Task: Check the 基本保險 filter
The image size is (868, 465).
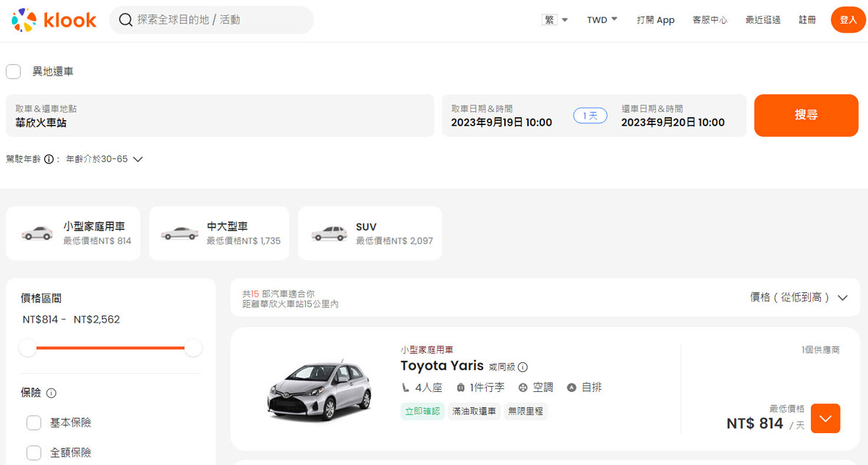Action: coord(33,423)
